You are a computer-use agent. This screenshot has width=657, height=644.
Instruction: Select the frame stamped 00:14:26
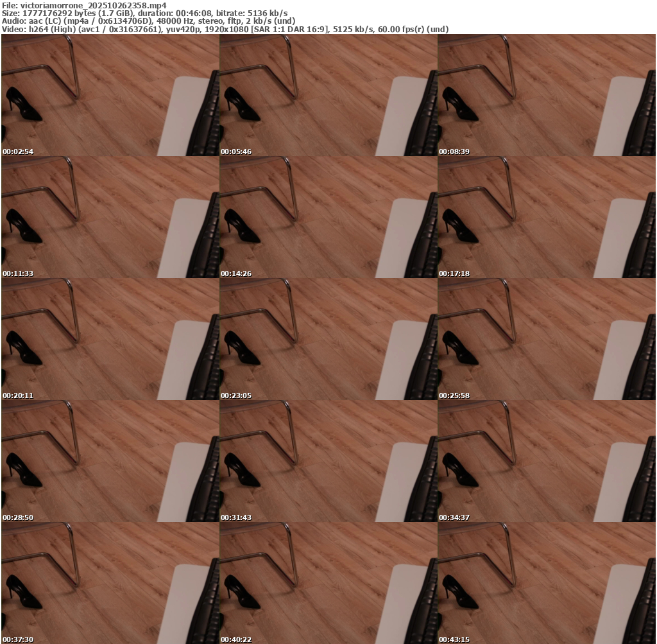328,217
